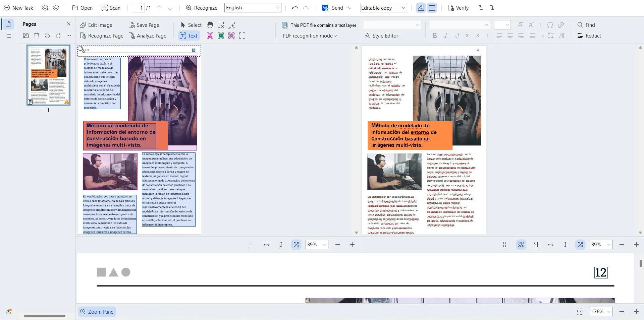Toggle the Text pane view
644x320 pixels.
(x=432, y=8)
